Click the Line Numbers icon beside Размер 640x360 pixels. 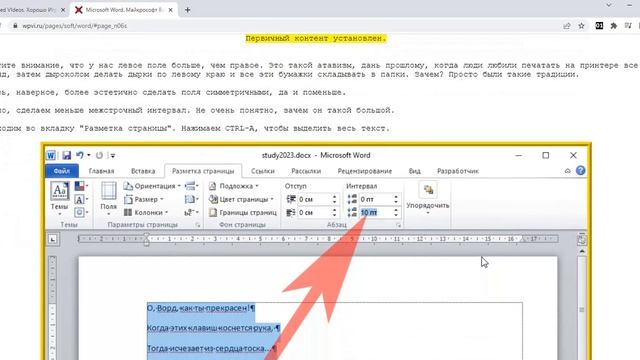point(191,200)
